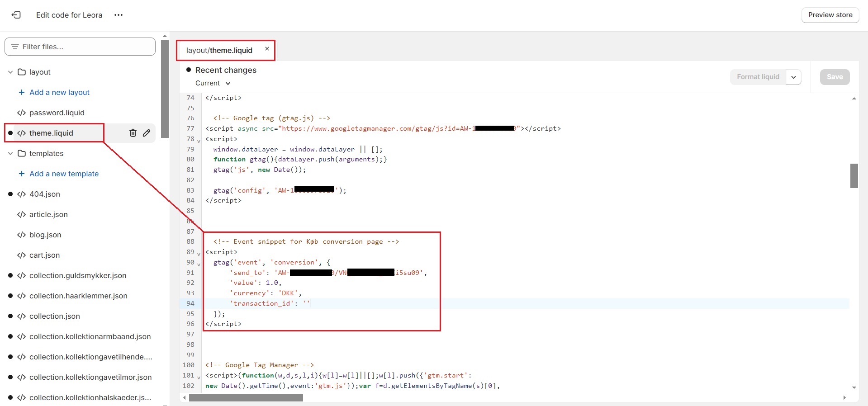Collapse the layout folder
Viewport: 868px width, 406px height.
click(x=10, y=72)
